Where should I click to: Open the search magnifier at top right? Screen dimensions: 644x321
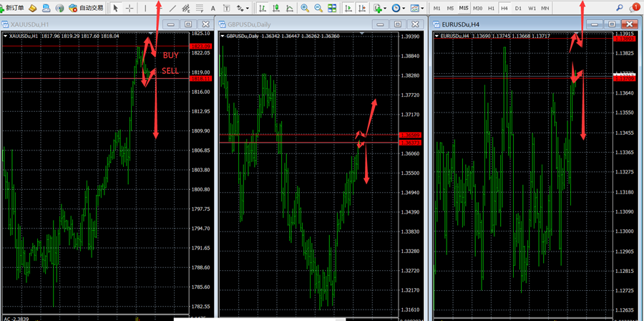[620, 8]
